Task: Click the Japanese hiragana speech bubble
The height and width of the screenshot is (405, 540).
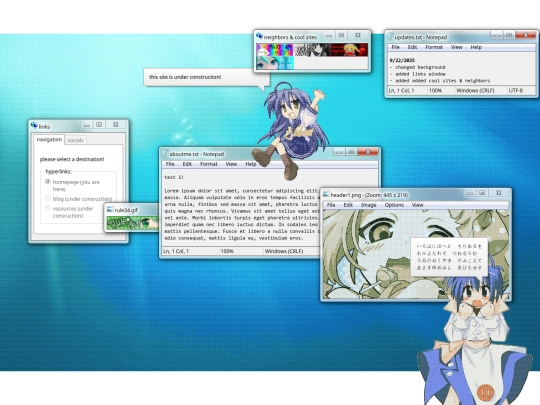Action: pyautogui.click(x=449, y=257)
